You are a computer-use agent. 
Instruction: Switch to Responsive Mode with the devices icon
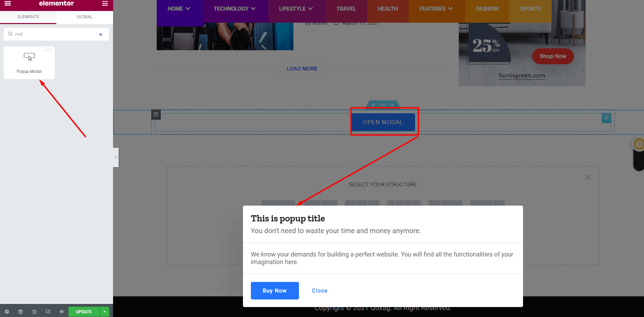point(48,311)
